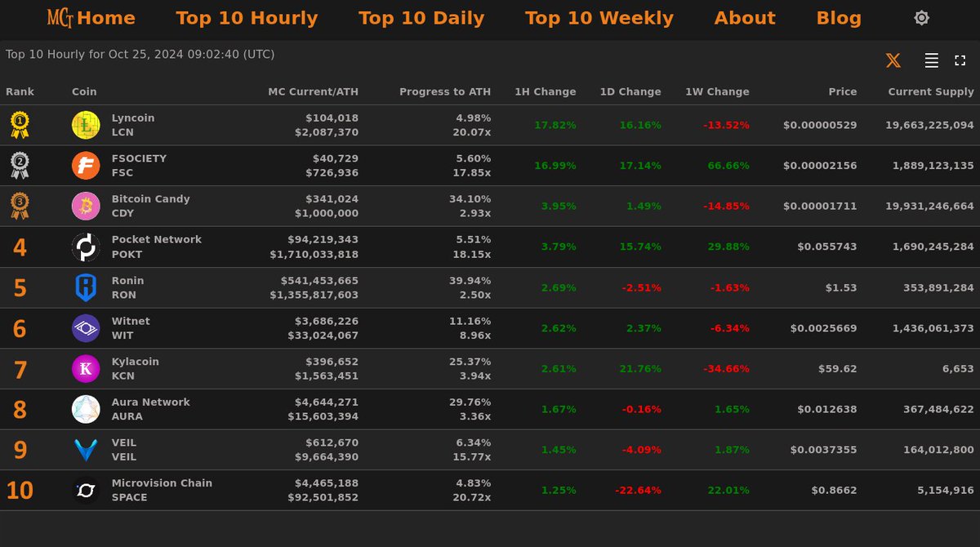The image size is (980, 547).
Task: Open the Blog page
Action: 839,18
